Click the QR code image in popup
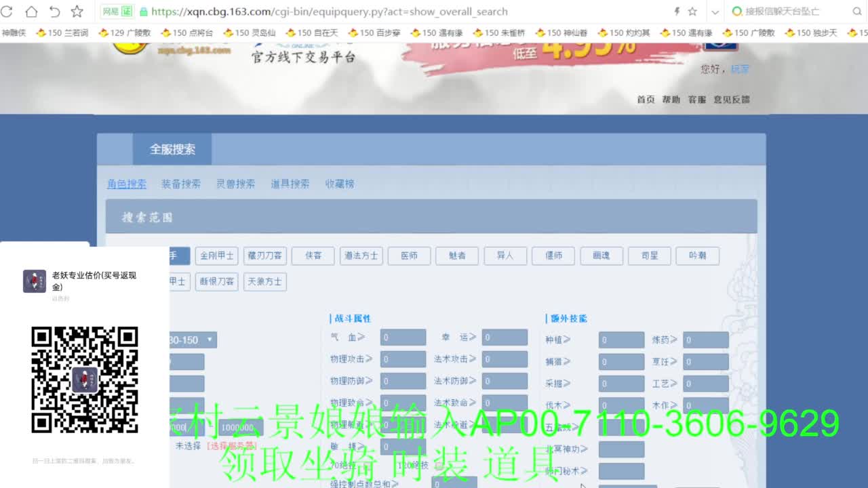 (85, 380)
